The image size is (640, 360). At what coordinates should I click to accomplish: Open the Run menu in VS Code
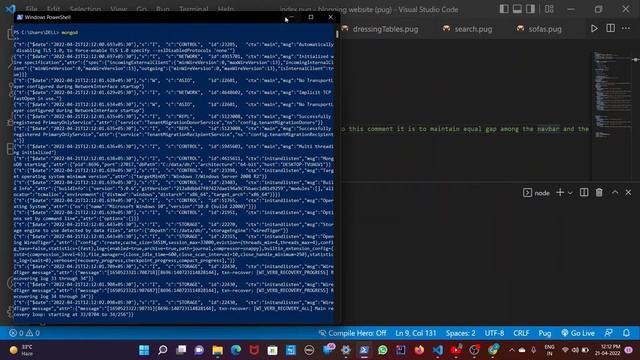(163, 9)
